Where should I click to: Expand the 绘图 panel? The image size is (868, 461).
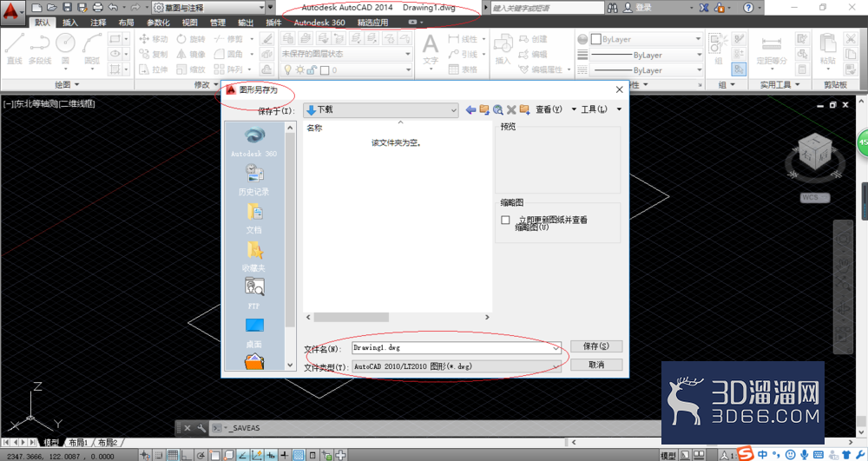pyautogui.click(x=67, y=85)
